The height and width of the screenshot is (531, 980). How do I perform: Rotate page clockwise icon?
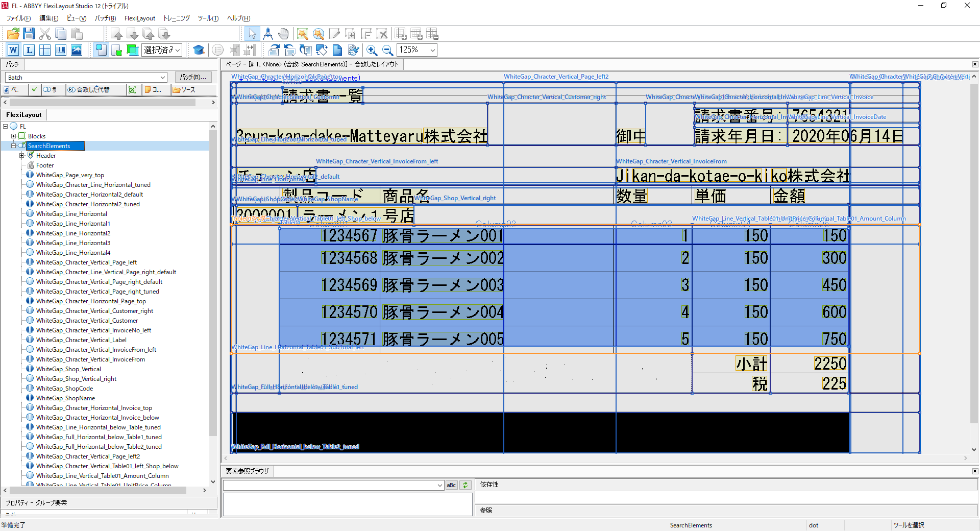274,50
